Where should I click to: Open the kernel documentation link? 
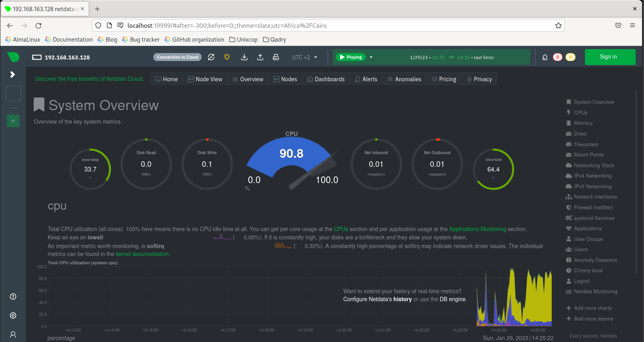(142, 254)
